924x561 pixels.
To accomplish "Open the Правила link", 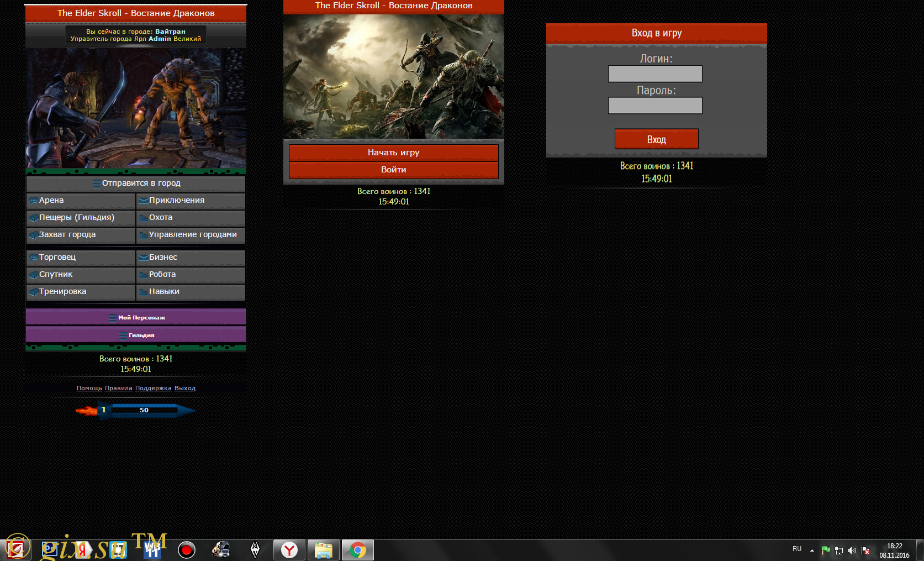I will 119,389.
